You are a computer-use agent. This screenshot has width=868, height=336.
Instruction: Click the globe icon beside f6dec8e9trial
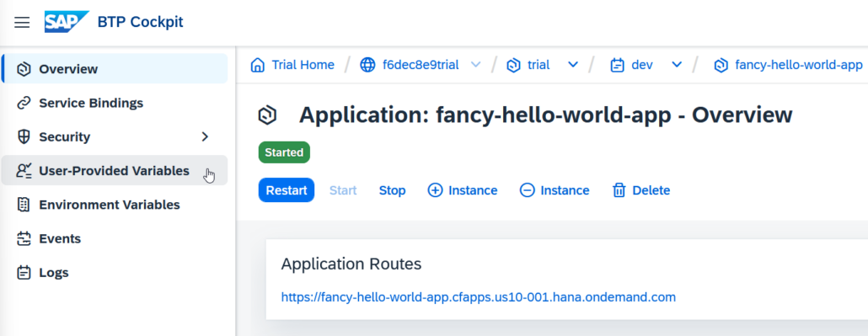coord(367,66)
